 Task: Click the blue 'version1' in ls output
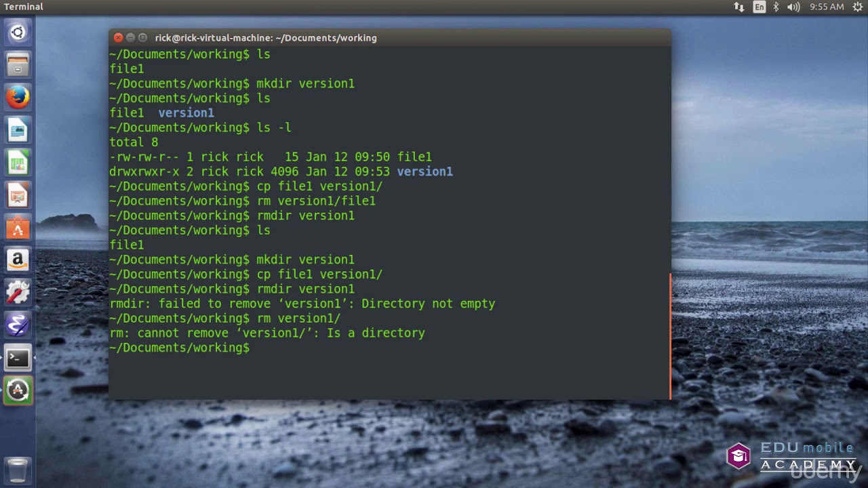(x=186, y=113)
